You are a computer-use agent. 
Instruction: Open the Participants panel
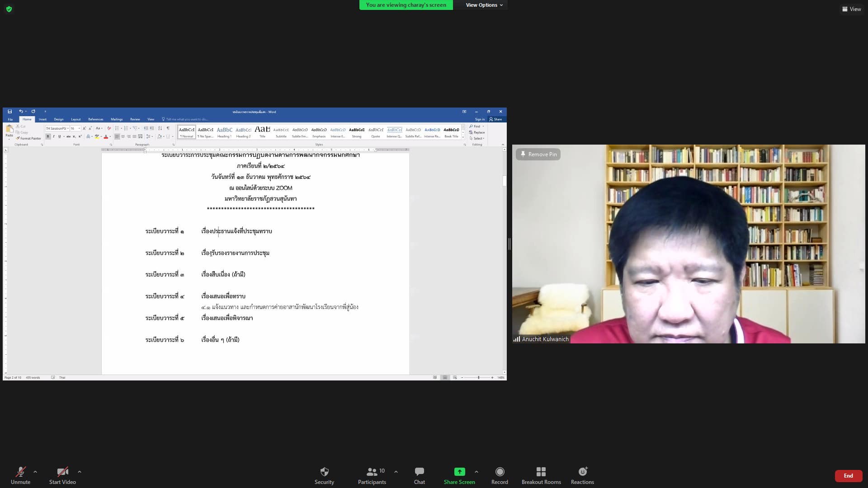click(x=372, y=475)
